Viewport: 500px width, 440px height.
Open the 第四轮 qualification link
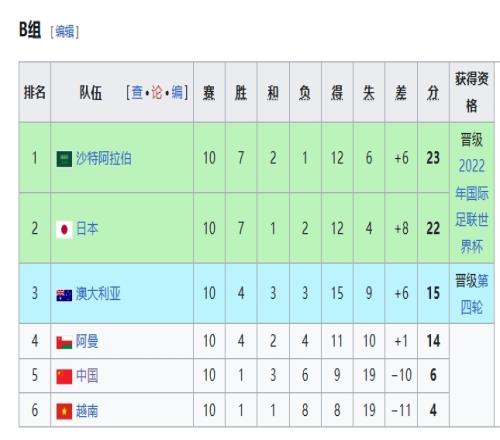(472, 294)
